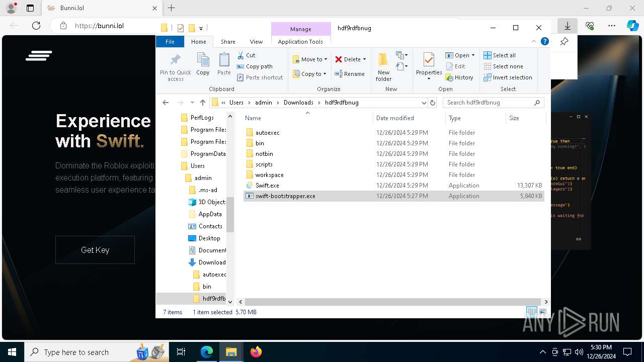Click the Rename command
This screenshot has width=644, height=362.
pos(350,74)
